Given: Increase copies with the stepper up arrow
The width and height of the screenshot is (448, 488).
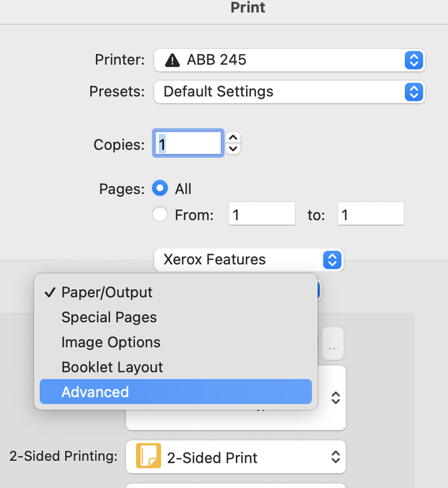Looking at the screenshot, I should pyautogui.click(x=233, y=138).
